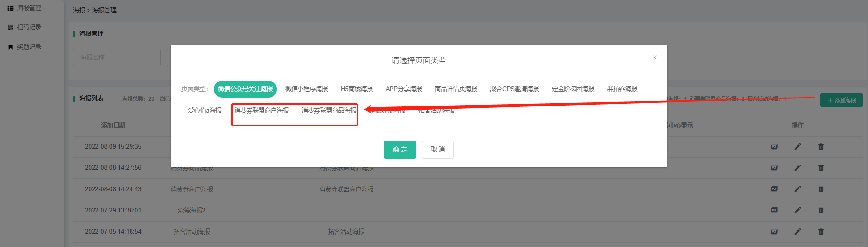Edit the poster added 2022-08-08 14:27:56
Image resolution: width=868 pixels, height=247 pixels.
[x=797, y=168]
